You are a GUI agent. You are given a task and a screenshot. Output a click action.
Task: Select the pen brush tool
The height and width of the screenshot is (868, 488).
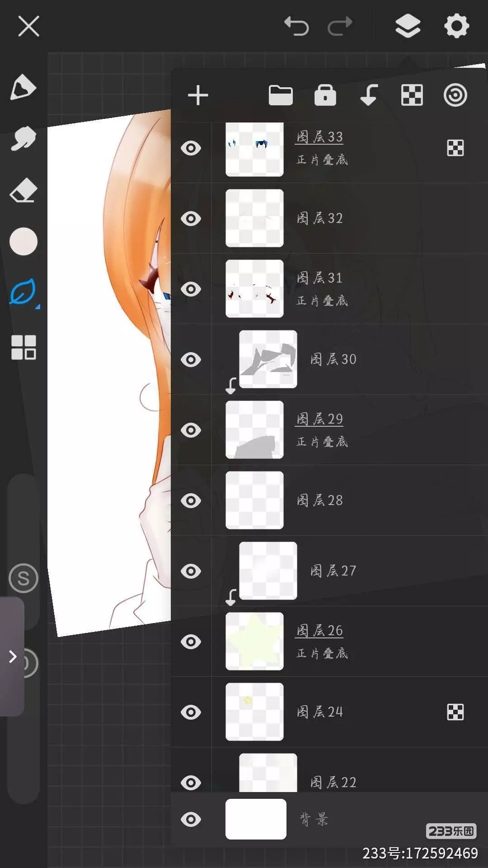pyautogui.click(x=23, y=86)
